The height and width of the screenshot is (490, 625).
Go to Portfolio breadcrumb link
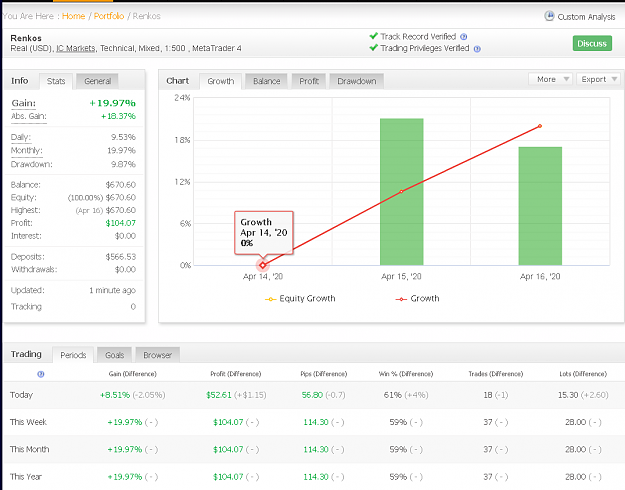109,16
